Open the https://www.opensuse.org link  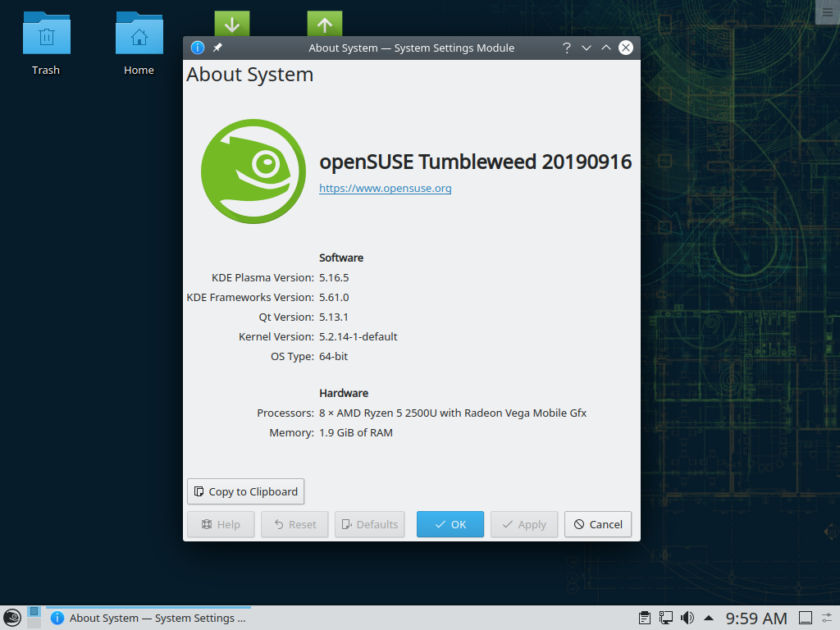click(x=385, y=188)
